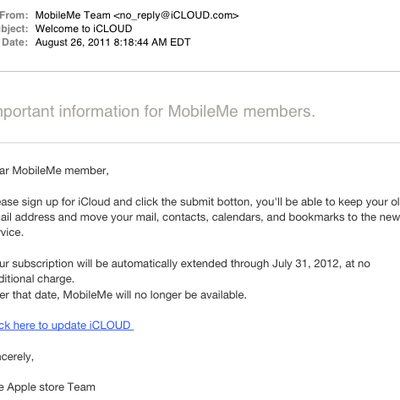Click the sender name MobileMe Team

73,15
